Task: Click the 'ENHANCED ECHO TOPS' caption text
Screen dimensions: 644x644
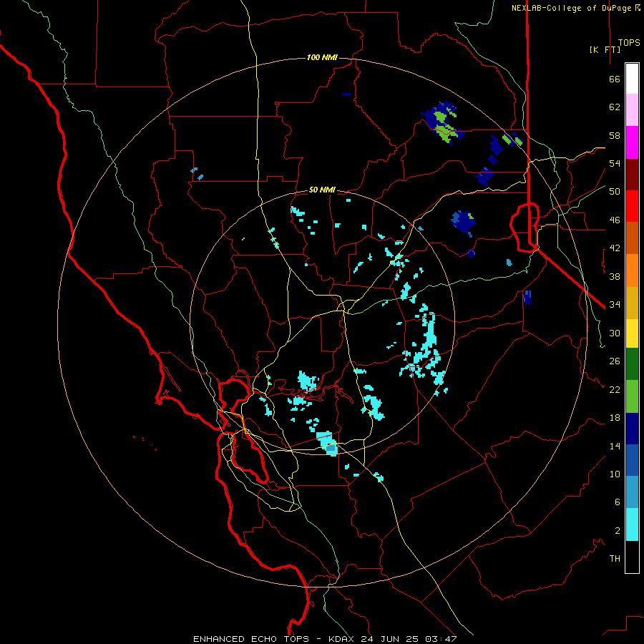Action: click(251, 639)
